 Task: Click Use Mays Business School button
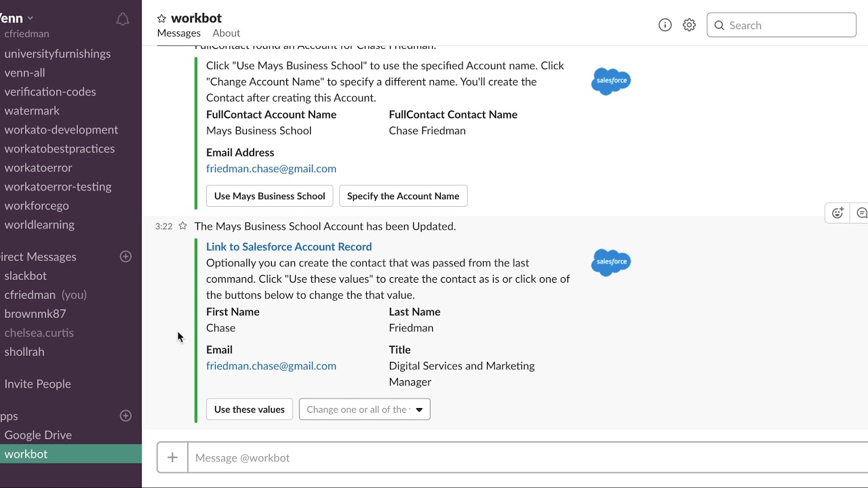coord(269,196)
